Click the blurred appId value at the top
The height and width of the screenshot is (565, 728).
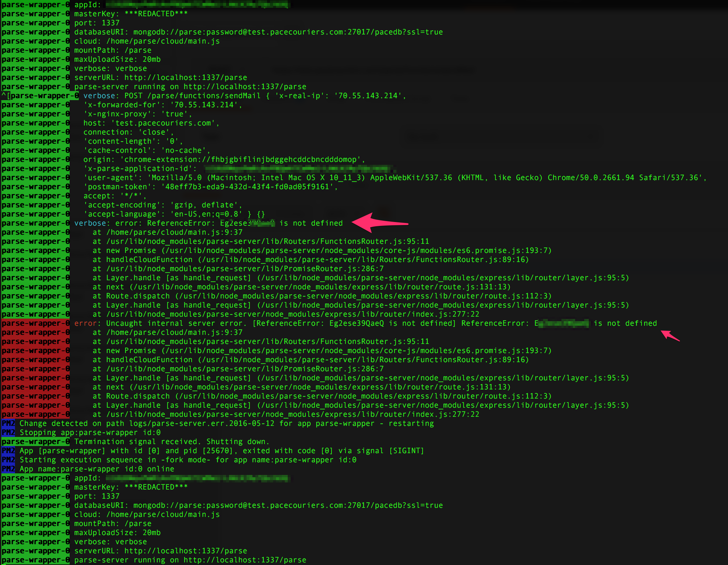197,5
